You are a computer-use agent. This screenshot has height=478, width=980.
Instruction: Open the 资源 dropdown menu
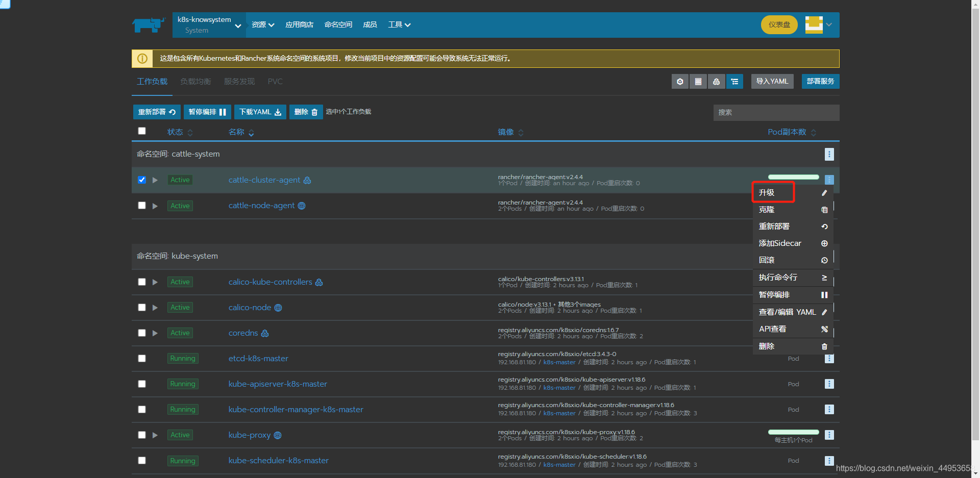pyautogui.click(x=263, y=24)
